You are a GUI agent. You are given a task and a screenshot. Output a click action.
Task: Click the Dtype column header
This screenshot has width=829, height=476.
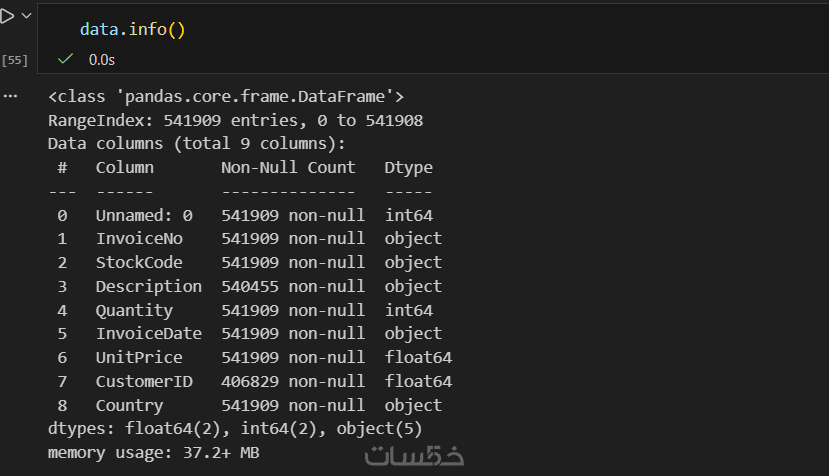(408, 167)
